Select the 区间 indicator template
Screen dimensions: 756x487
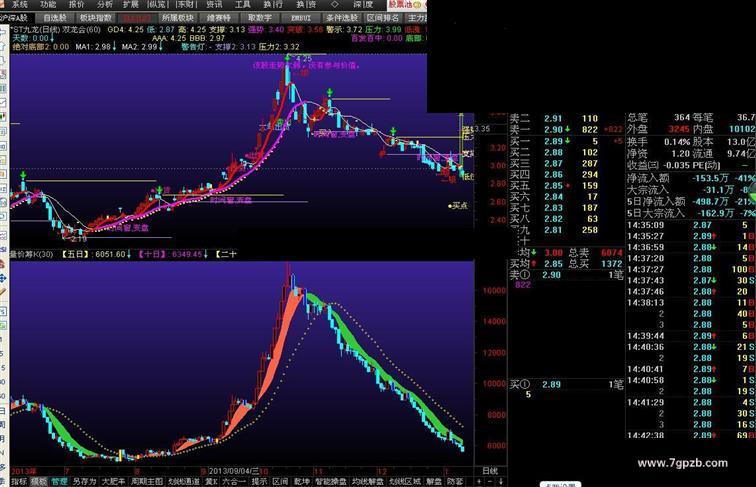280,481
